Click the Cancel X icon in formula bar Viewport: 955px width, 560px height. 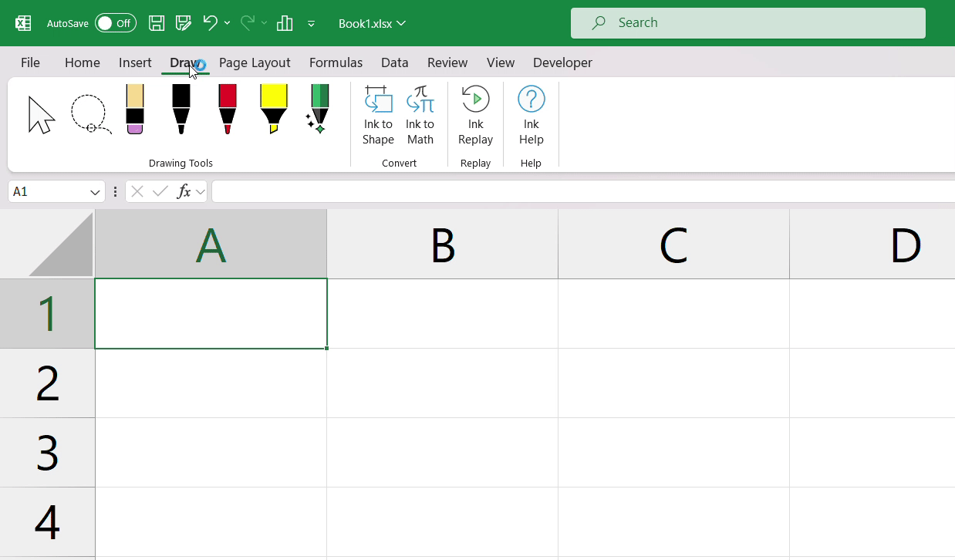137,192
